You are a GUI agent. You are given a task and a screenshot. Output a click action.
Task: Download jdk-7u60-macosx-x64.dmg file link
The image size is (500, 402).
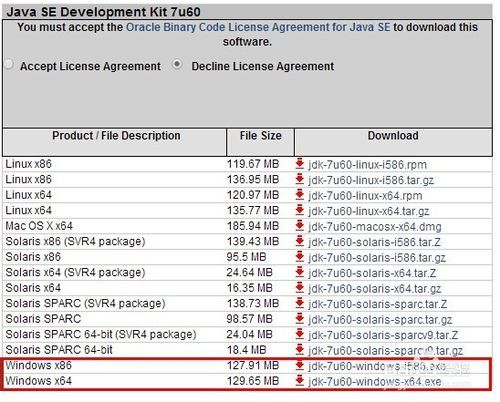[x=375, y=227]
